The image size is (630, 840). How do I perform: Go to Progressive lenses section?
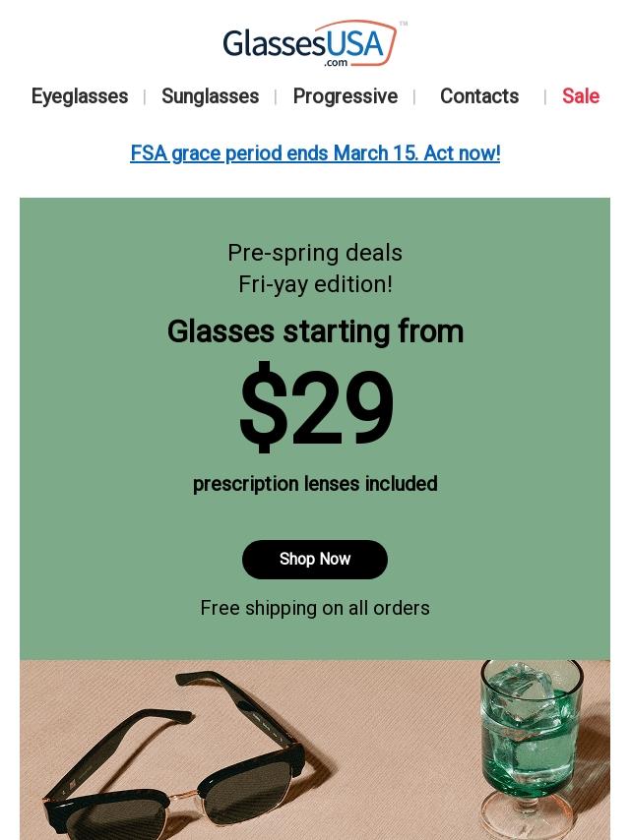345,96
